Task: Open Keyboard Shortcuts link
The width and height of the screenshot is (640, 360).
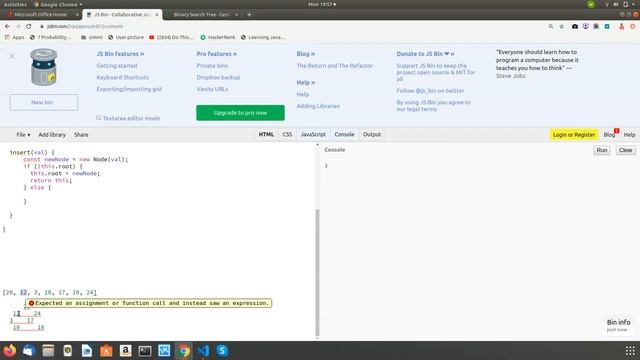Action: coord(122,77)
